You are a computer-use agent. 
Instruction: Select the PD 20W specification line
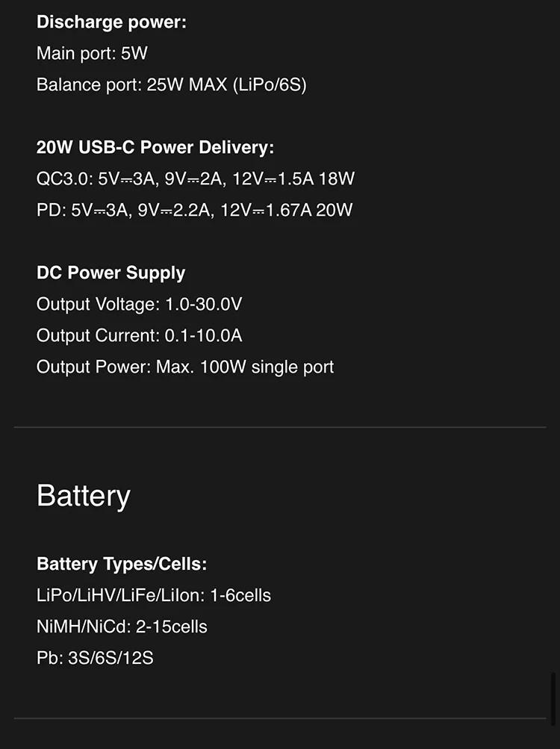pos(194,211)
